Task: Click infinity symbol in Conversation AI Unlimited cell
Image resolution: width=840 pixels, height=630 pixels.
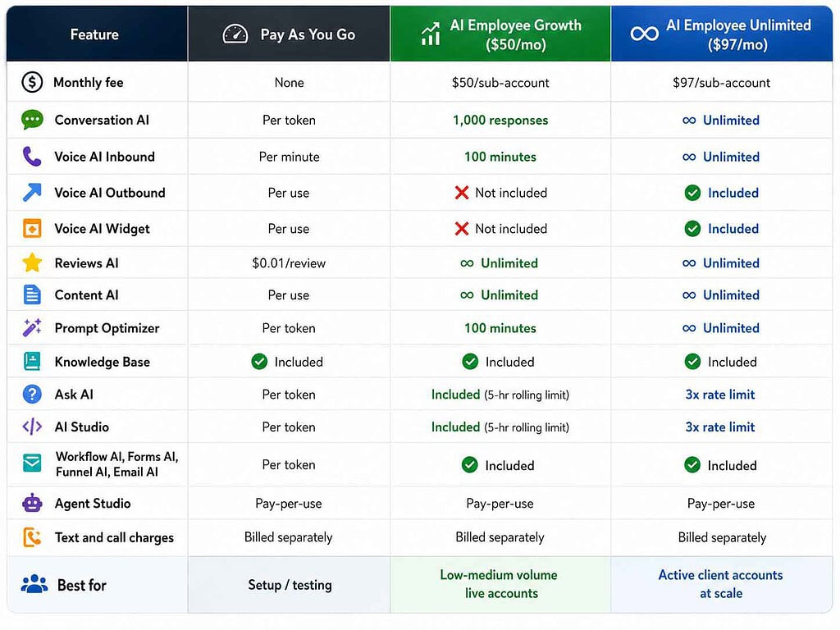Action: click(x=689, y=121)
